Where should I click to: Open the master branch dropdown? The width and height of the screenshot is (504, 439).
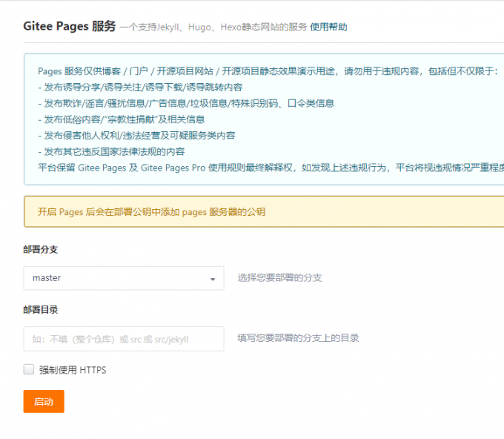(124, 278)
